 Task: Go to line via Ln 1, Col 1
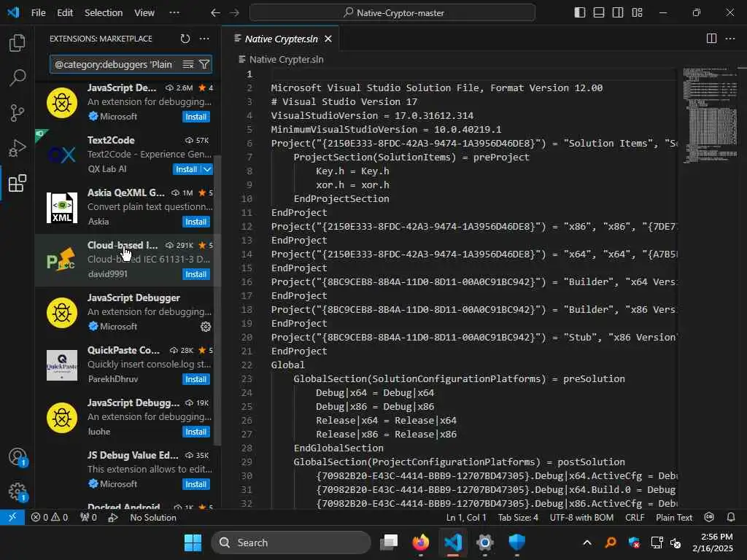pyautogui.click(x=466, y=518)
